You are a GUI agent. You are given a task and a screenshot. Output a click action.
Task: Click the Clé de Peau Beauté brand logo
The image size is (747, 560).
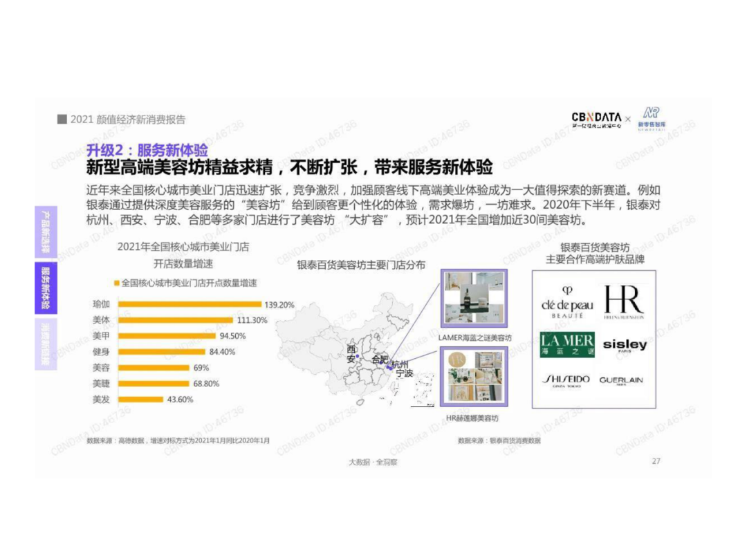pyautogui.click(x=567, y=303)
